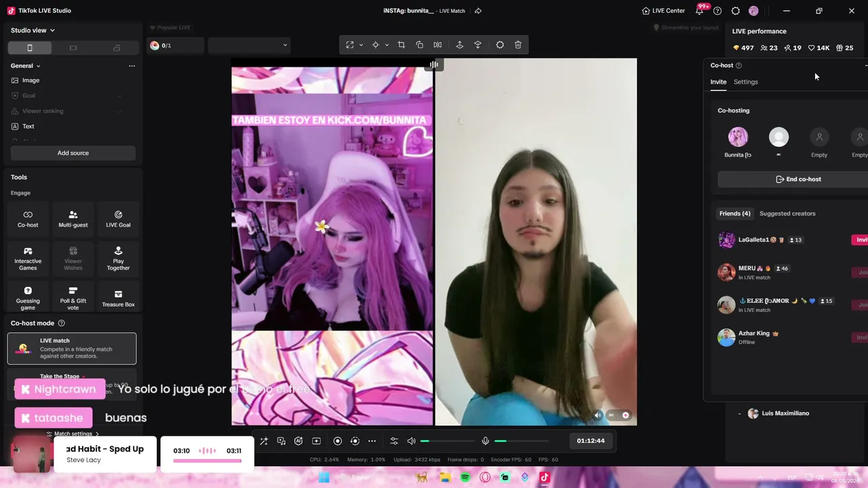
Task: Select the portrait phone layout
Action: coord(30,48)
